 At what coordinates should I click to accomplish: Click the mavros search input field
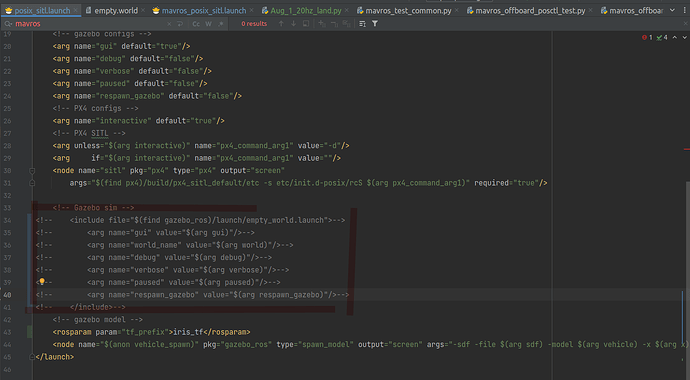pos(88,24)
